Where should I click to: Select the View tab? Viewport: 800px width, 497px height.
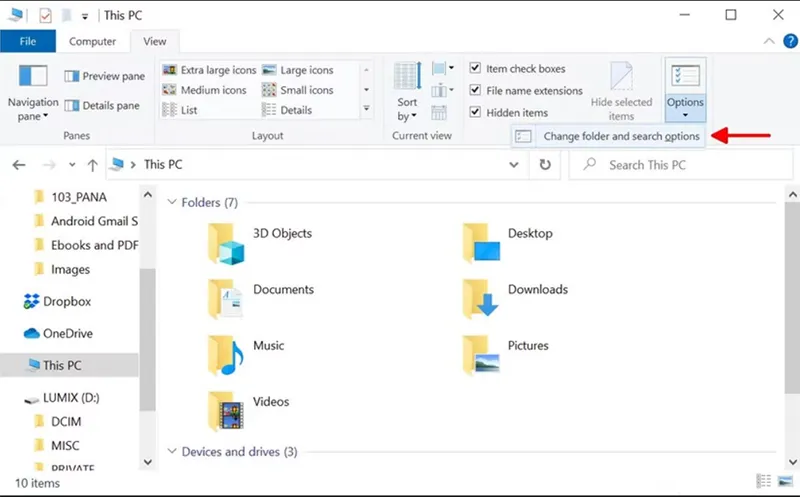coord(155,41)
